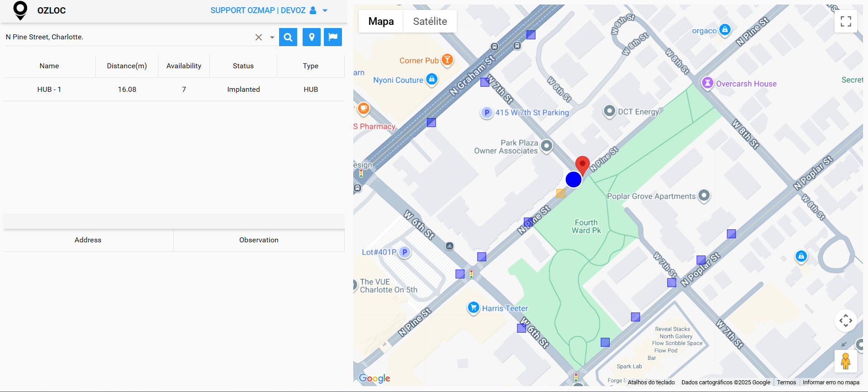Open the Termos link
Screen dimensions: 868x392
(x=787, y=383)
